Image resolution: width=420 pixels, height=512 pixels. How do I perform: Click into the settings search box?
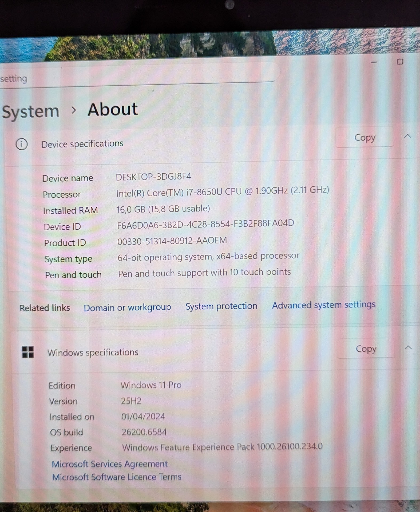pos(133,77)
